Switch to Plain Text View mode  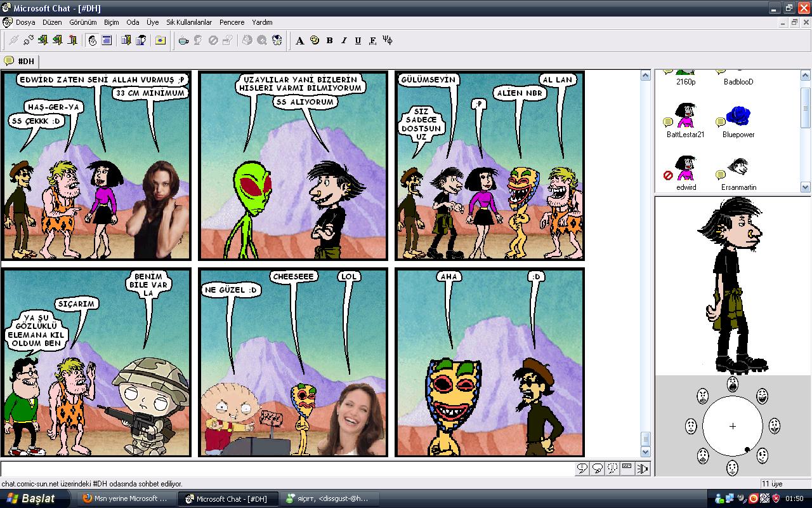(x=107, y=40)
